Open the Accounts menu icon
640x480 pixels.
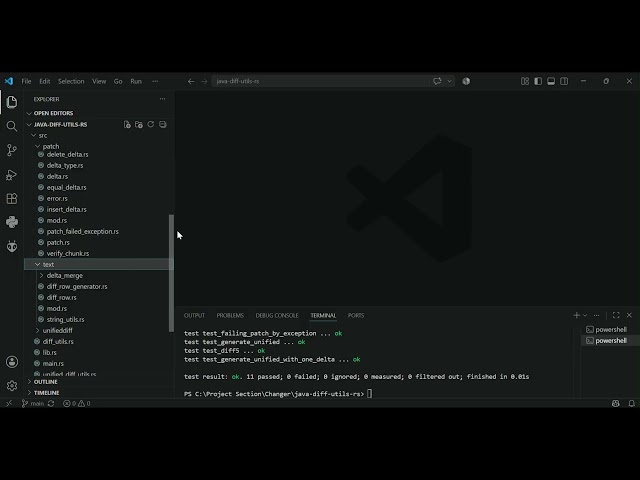point(12,362)
